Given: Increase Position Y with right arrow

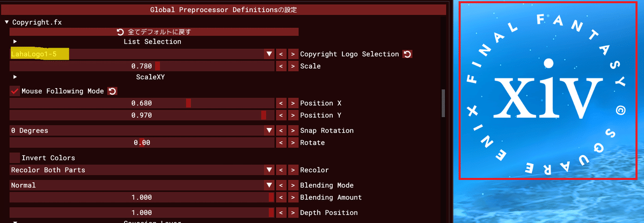Looking at the screenshot, I should 292,115.
